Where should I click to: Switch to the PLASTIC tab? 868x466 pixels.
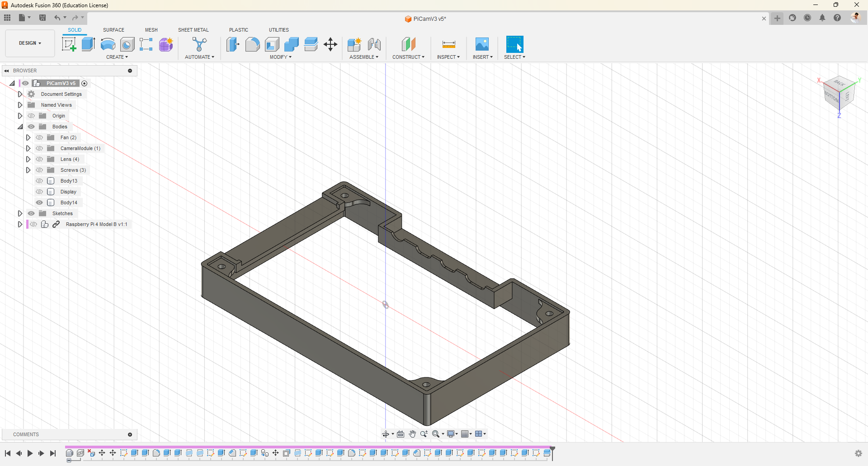(x=239, y=30)
